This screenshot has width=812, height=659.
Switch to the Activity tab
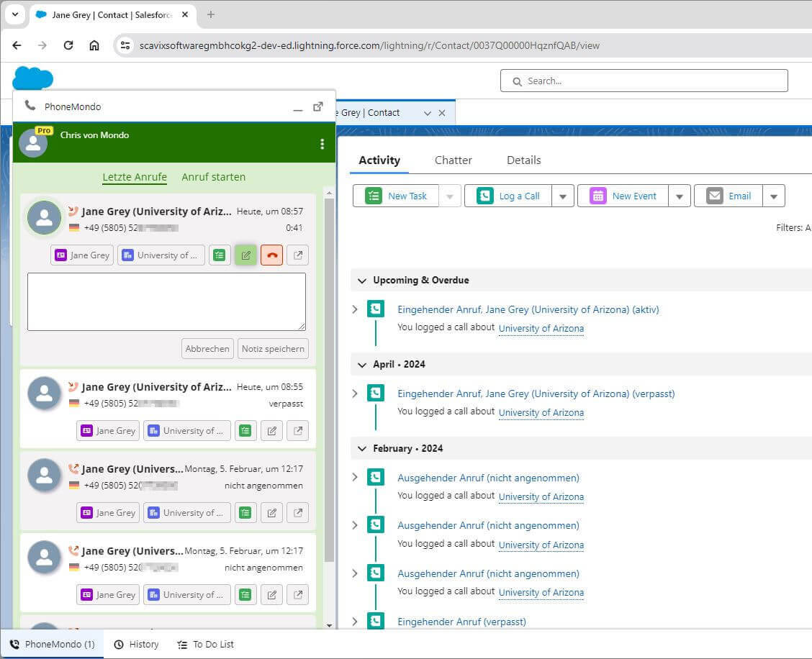(379, 160)
